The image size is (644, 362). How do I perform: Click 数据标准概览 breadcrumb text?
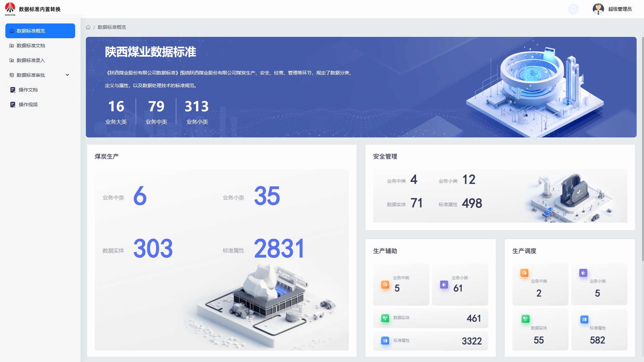tap(112, 27)
